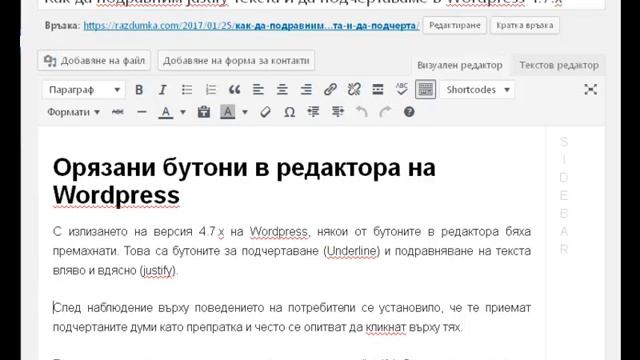640x360 pixels.
Task: Click paragraph starting with След наблюдение
Action: (292, 317)
